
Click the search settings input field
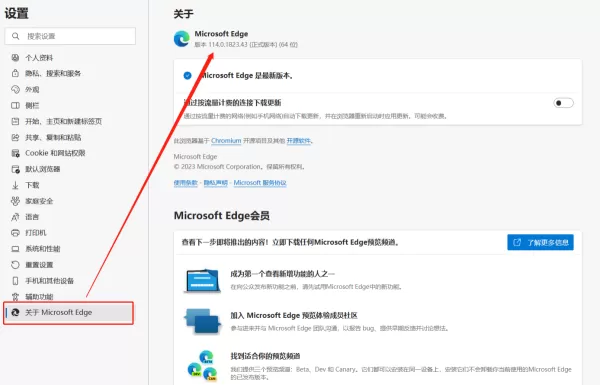[x=70, y=36]
